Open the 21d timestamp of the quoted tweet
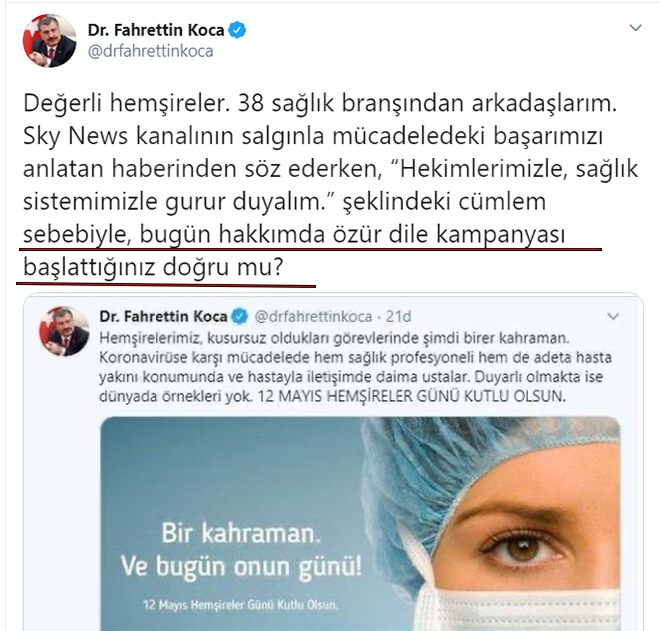This screenshot has height=631, width=660. click(399, 317)
